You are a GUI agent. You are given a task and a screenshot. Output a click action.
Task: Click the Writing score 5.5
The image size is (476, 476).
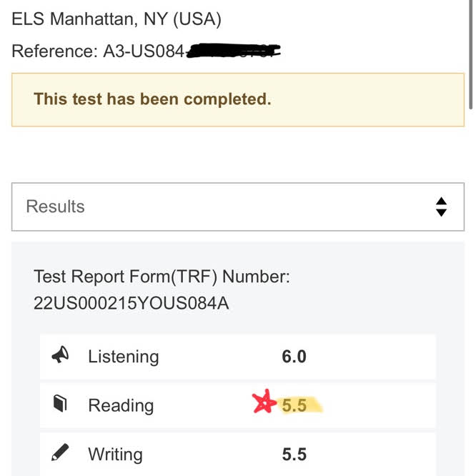tap(294, 454)
